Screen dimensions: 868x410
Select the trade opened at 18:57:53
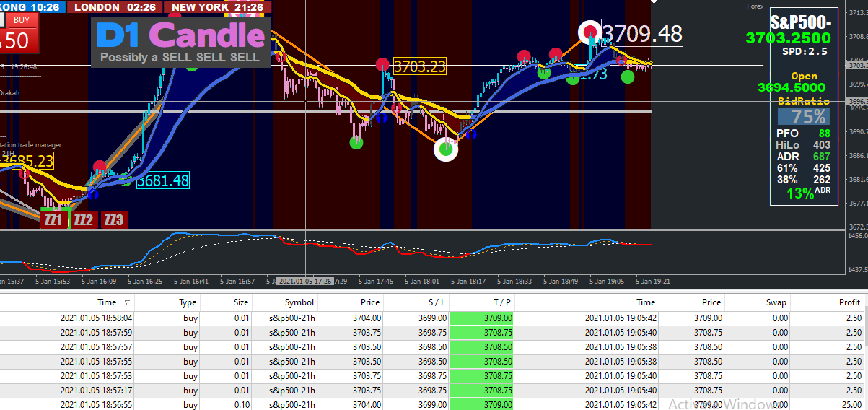click(431, 376)
